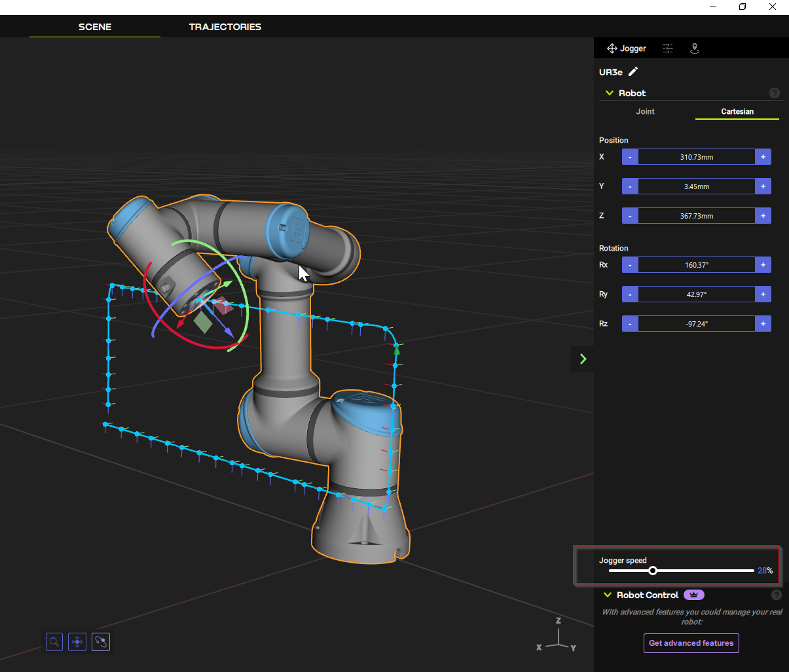Open the Robot panel help icon

775,92
